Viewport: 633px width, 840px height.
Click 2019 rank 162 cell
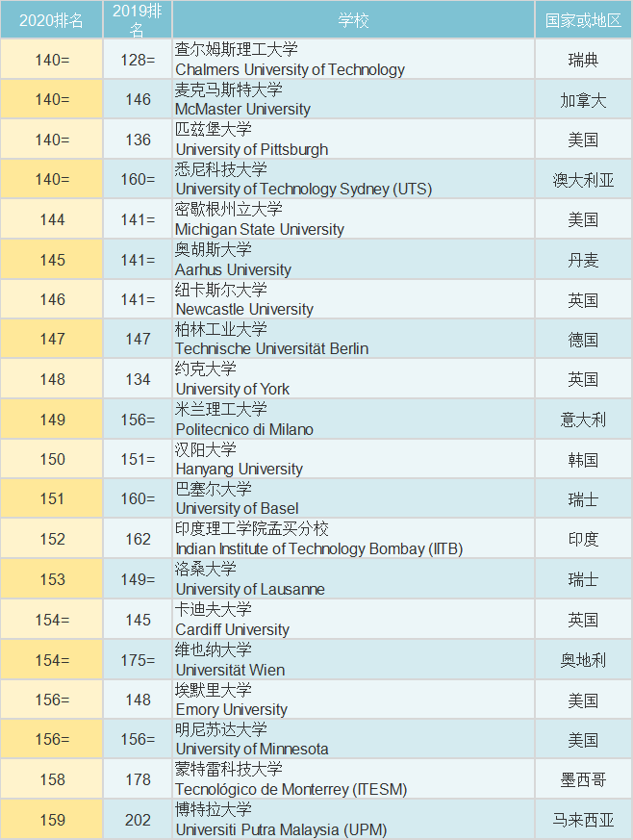[x=138, y=539]
